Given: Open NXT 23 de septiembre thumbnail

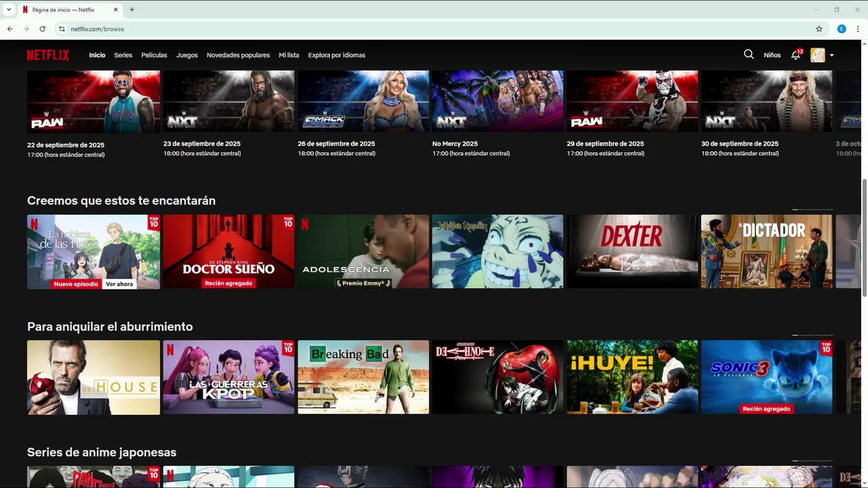Looking at the screenshot, I should click(x=229, y=101).
